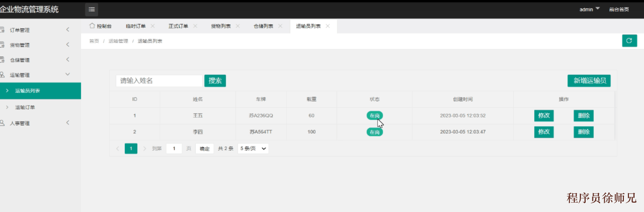This screenshot has width=644, height=212.
Task: Click 修改 for 李四 row
Action: (544, 132)
